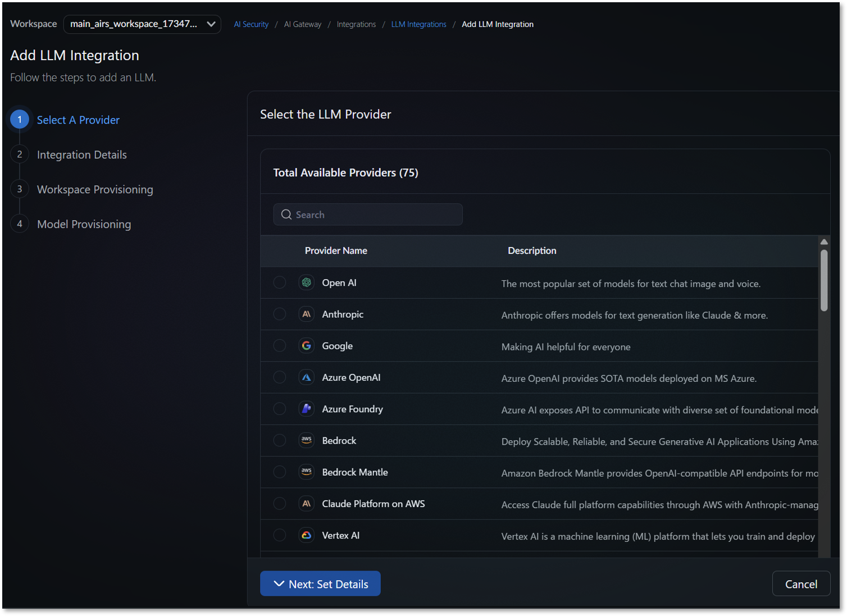847x616 pixels.
Task: Click the provider list scrollbar thumb
Action: 824,280
